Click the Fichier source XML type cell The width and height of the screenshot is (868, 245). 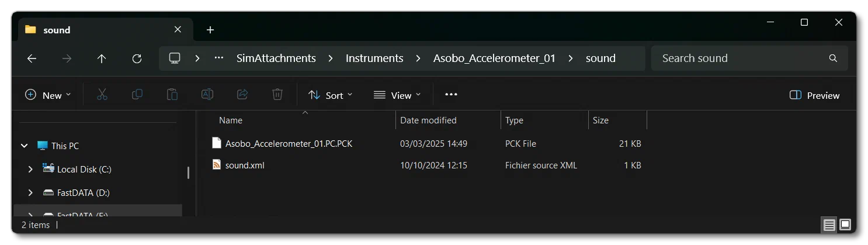[541, 165]
